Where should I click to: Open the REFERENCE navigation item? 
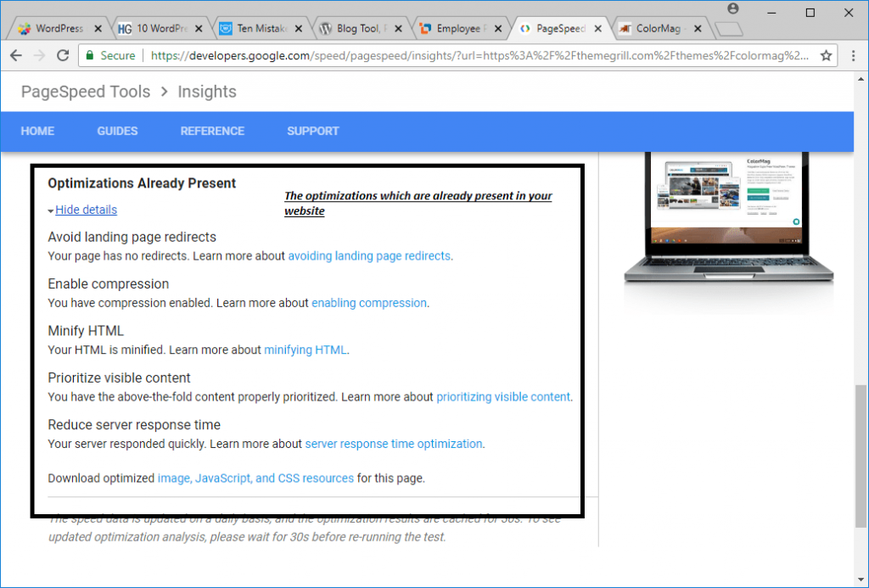[x=212, y=131]
